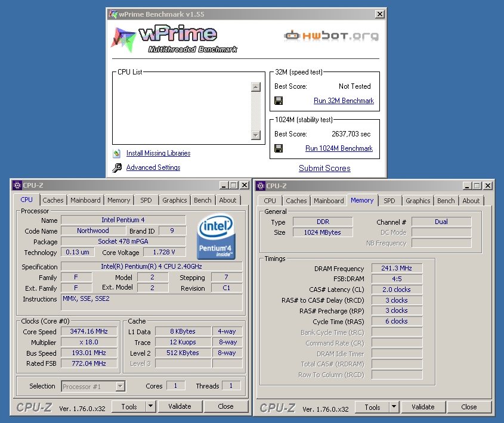
Task: Click Validate in left CPU-Z window
Action: tap(180, 406)
